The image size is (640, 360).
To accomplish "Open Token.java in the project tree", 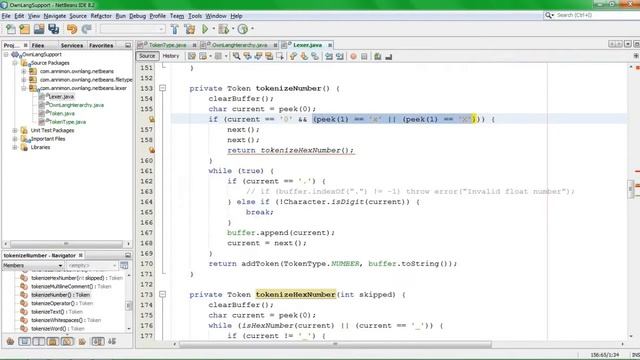I will pos(62,113).
